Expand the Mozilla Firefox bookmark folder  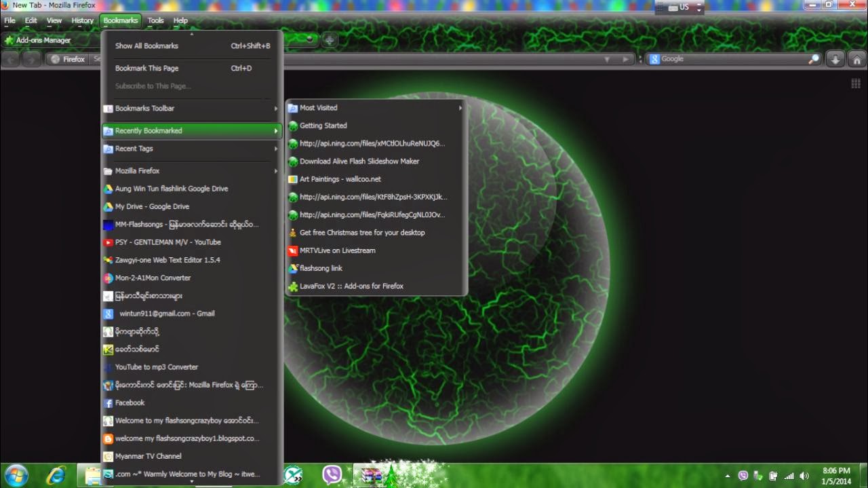192,171
